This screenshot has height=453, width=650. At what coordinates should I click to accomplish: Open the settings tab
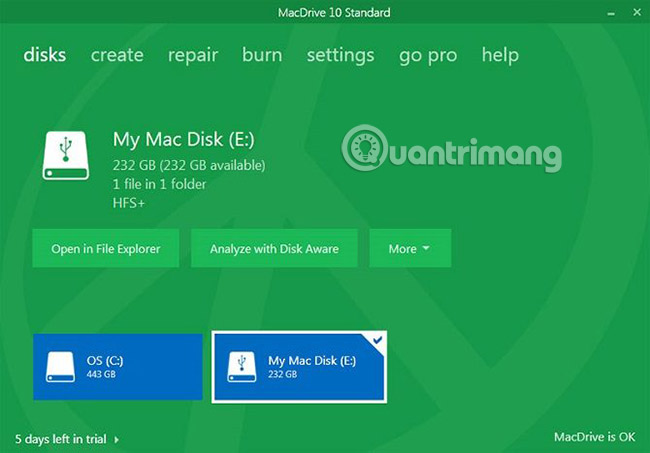(x=340, y=56)
